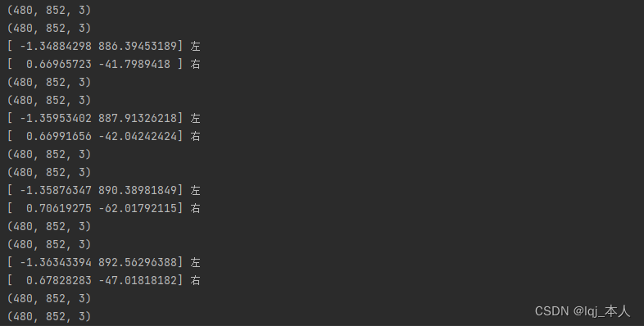Select the value -62.01792115 in console
644x326 pixels.
pyautogui.click(x=138, y=208)
